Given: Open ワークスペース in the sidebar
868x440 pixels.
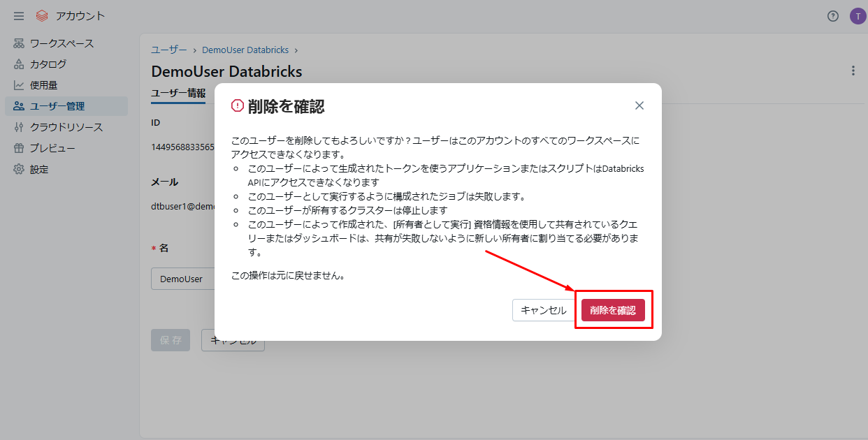Looking at the screenshot, I should click(66, 43).
